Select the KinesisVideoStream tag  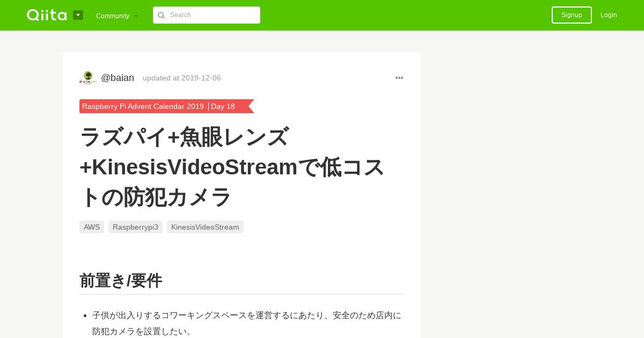coord(205,227)
